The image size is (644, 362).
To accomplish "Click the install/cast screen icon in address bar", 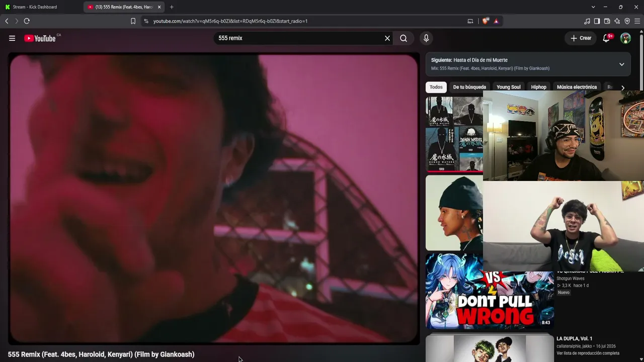I will [x=470, y=21].
